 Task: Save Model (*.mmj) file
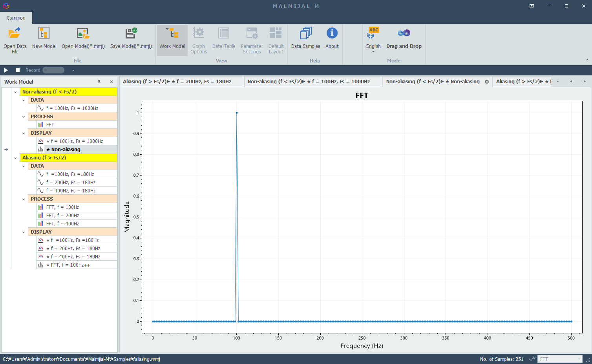point(131,40)
